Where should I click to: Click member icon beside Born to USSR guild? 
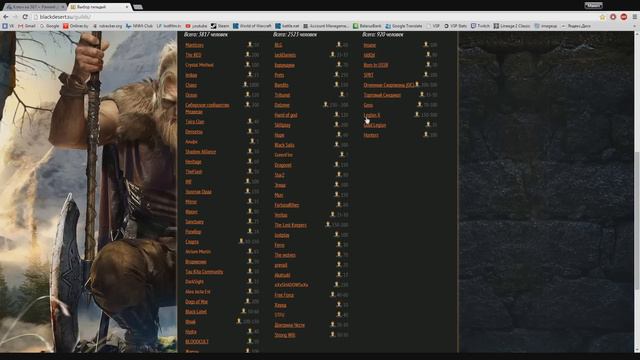pos(428,64)
